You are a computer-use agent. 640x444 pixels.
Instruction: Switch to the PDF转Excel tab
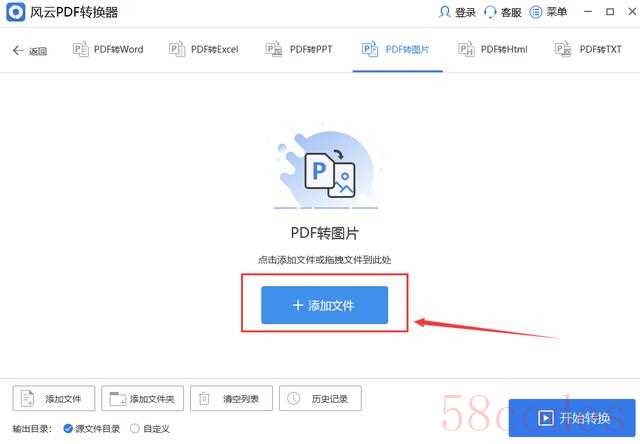[x=204, y=49]
